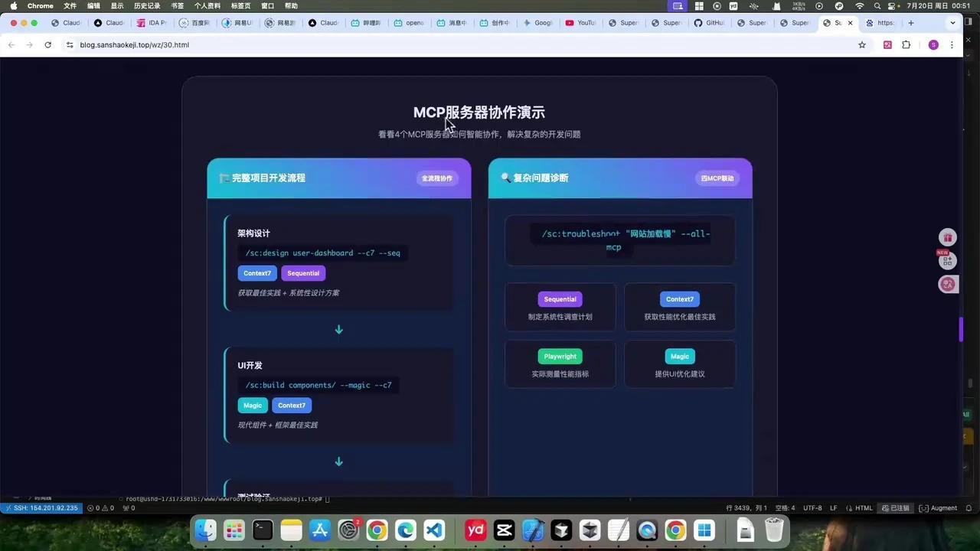Image resolution: width=980 pixels, height=551 pixels.
Task: Open Terminal in the Dock
Action: [x=263, y=530]
